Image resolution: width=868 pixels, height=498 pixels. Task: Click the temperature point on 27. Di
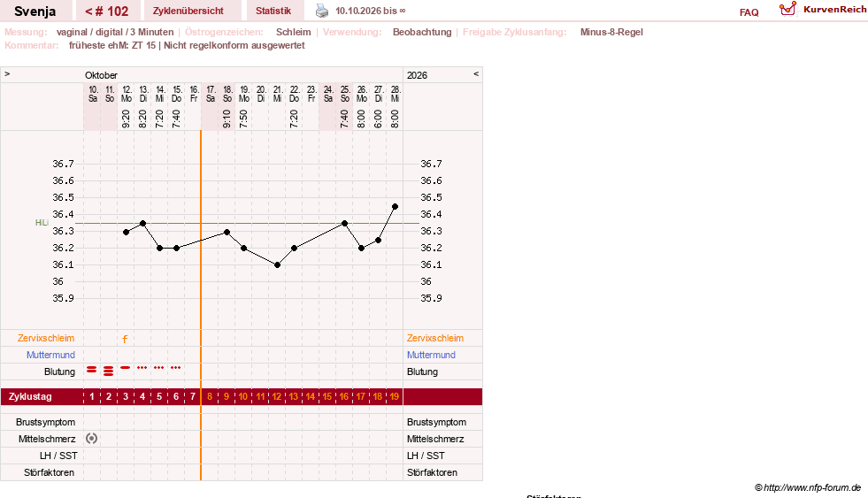[x=378, y=240]
